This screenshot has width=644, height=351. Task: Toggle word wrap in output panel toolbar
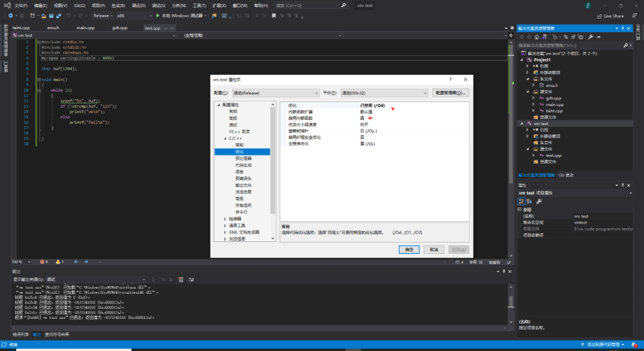pos(191,279)
